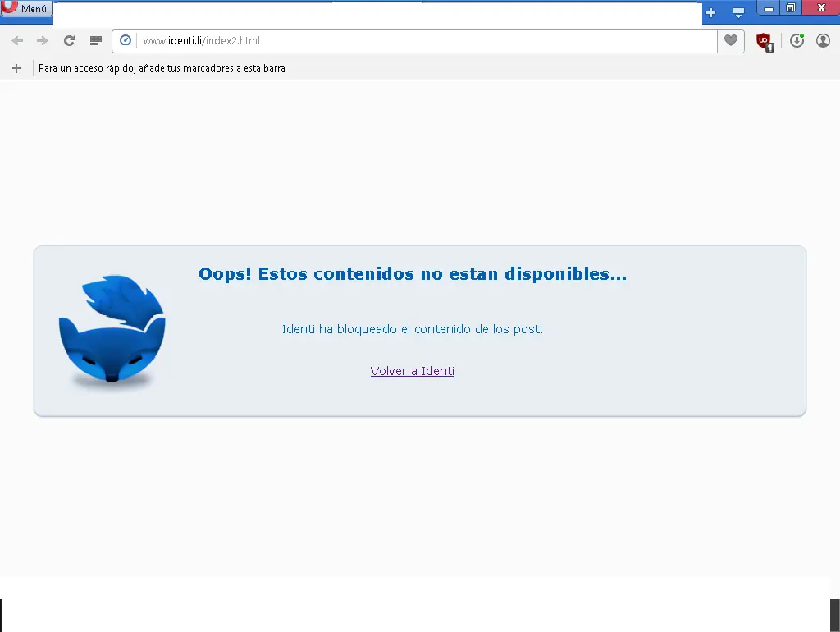Image resolution: width=840 pixels, height=632 pixels.
Task: Open the tab menu list icon
Action: click(x=739, y=13)
